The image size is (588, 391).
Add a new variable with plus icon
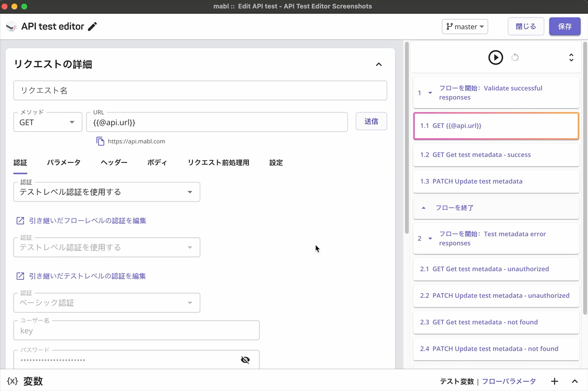pyautogui.click(x=554, y=381)
